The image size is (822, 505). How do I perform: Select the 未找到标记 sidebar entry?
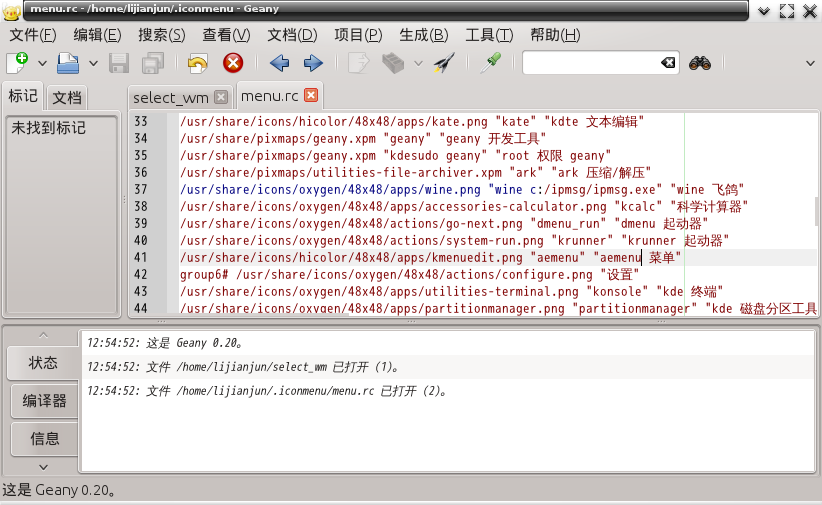click(49, 127)
